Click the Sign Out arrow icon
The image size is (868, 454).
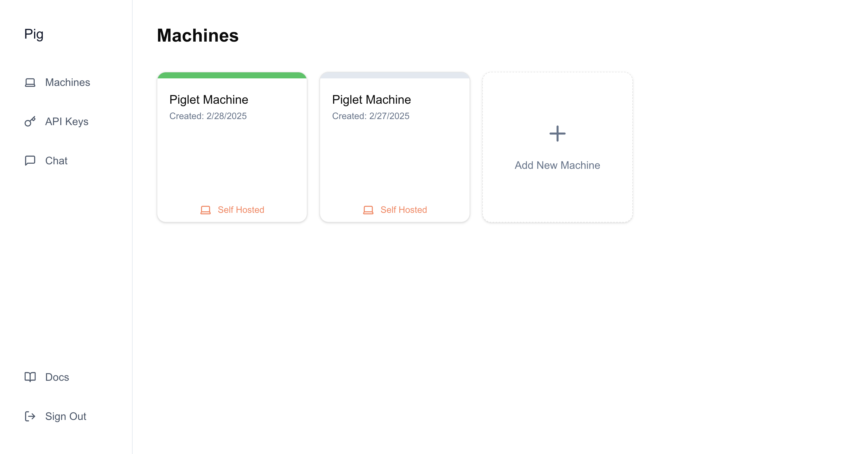(30, 416)
